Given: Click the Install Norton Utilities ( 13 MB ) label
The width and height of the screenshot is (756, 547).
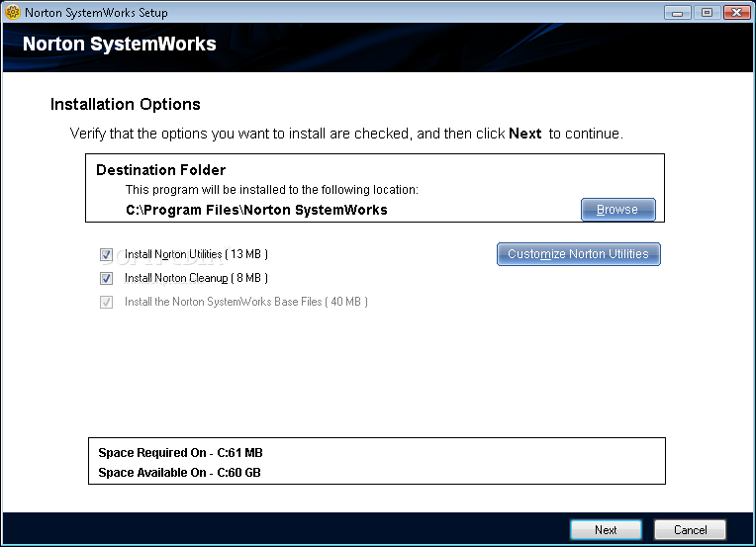Looking at the screenshot, I should click(196, 254).
